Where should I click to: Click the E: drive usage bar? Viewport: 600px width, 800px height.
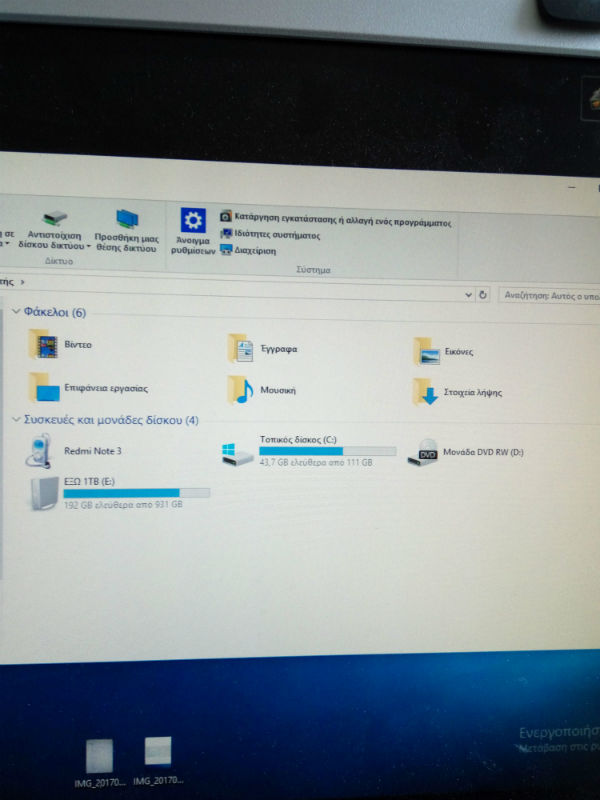pos(137,493)
